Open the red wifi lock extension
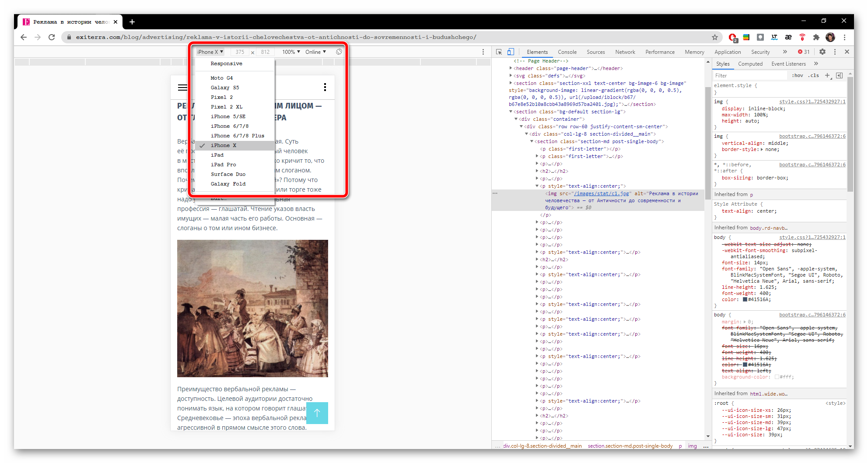The width and height of the screenshot is (868, 463). pyautogui.click(x=802, y=37)
